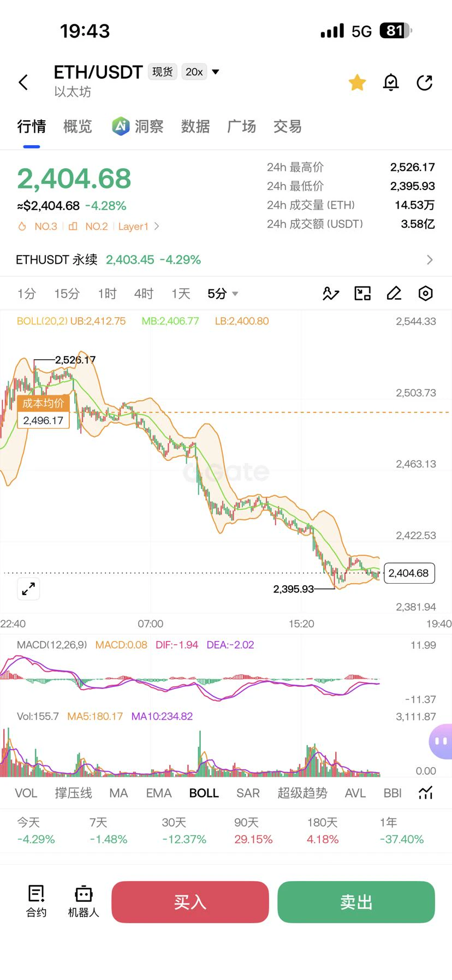The height and width of the screenshot is (980, 452).
Task: Tap the red 买入 buy button
Action: [190, 902]
